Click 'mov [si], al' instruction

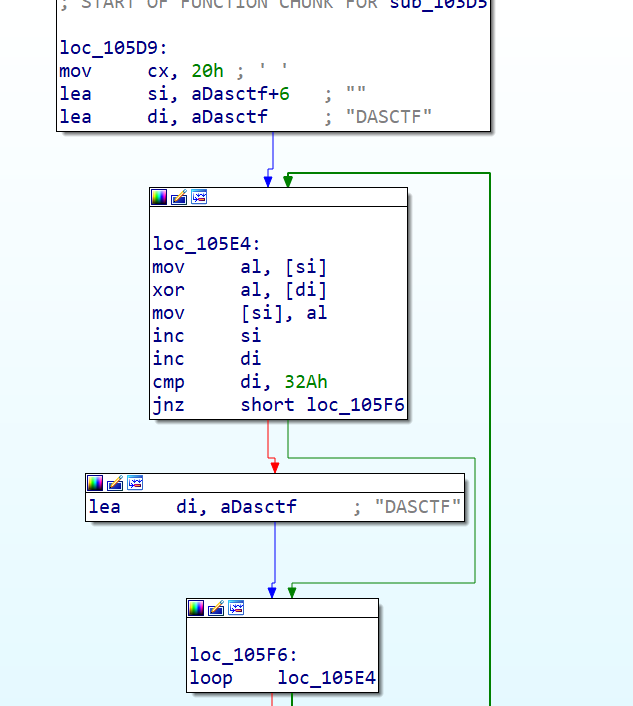coord(240,313)
